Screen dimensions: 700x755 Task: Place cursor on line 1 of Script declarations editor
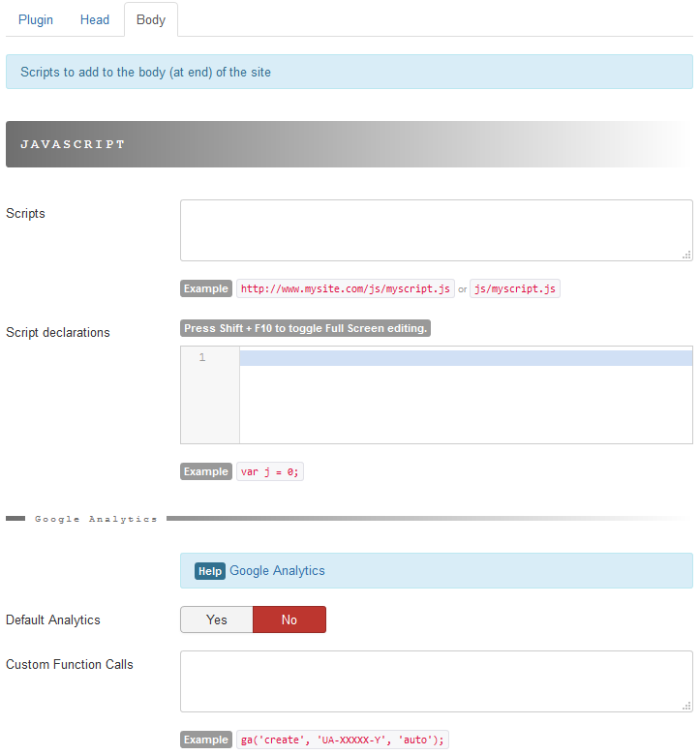465,358
